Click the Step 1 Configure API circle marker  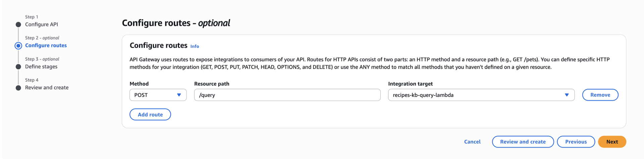tap(18, 24)
